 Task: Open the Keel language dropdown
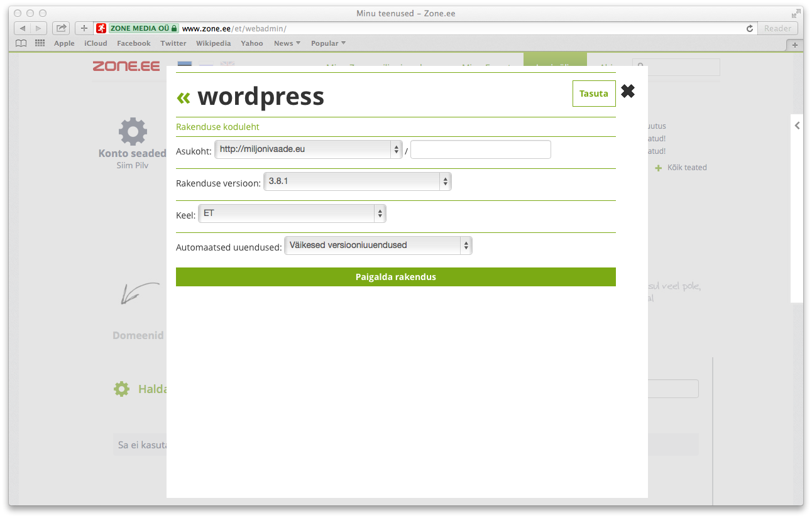pos(292,213)
